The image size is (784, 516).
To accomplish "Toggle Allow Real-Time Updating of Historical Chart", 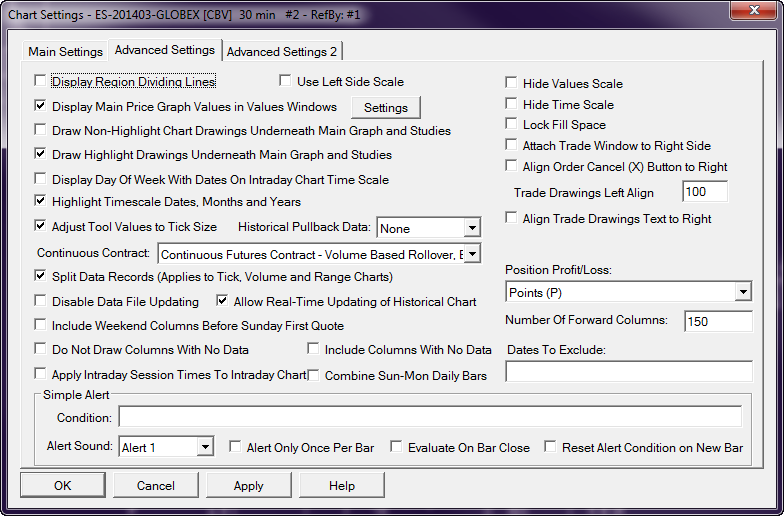I will [222, 300].
